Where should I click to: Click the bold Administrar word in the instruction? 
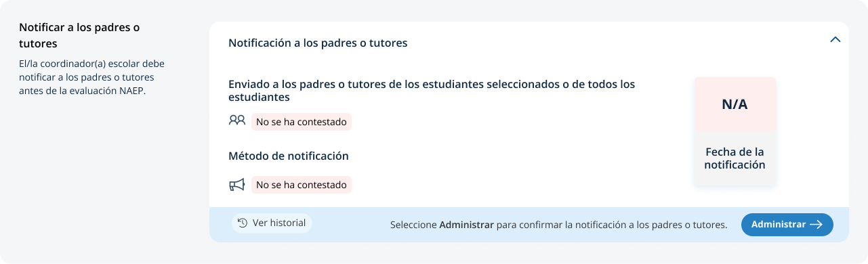(x=466, y=225)
